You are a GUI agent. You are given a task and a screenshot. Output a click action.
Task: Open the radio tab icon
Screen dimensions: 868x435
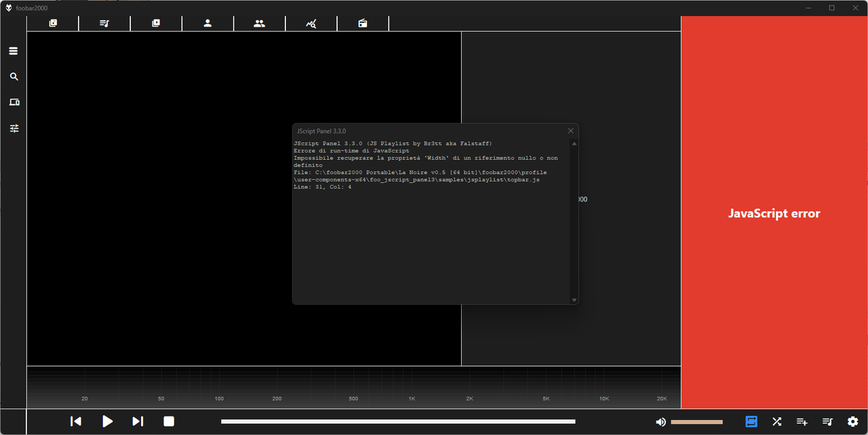click(x=363, y=23)
